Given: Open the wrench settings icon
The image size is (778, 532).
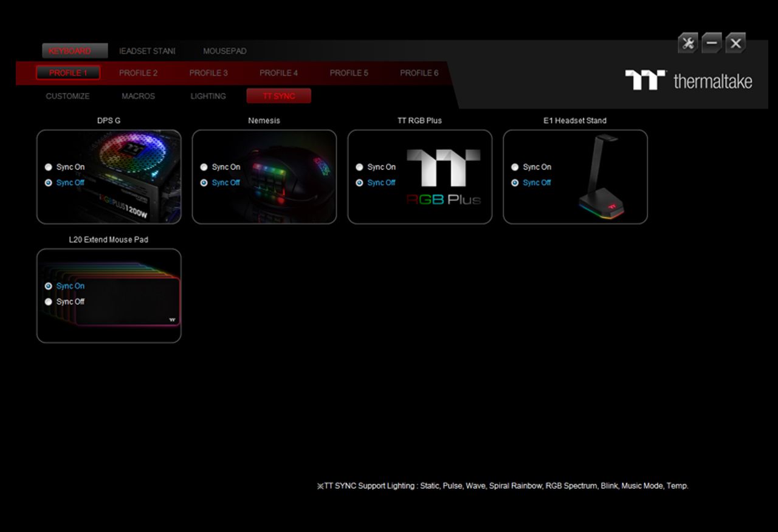Looking at the screenshot, I should [687, 43].
